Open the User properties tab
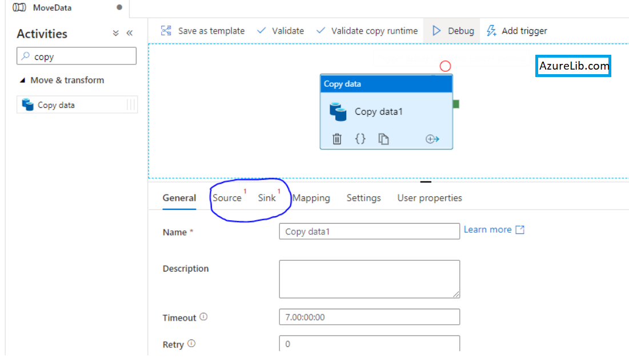The height and width of the screenshot is (364, 629). 430,198
